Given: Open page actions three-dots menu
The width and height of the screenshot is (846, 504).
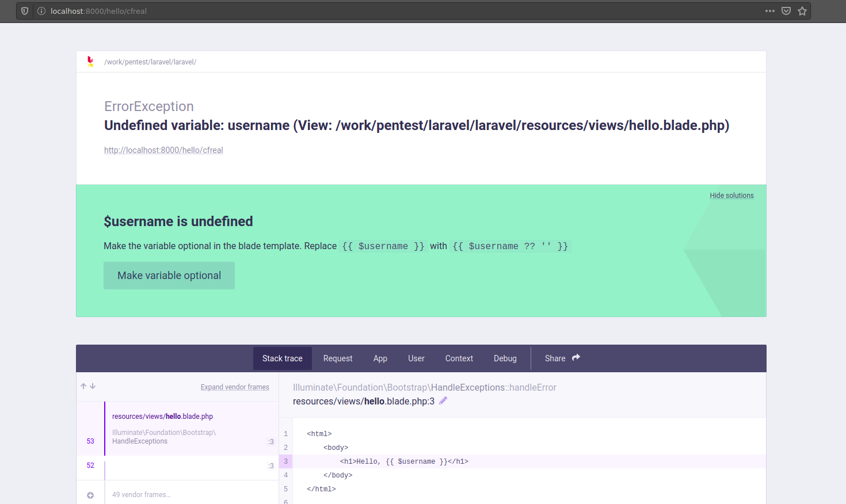Looking at the screenshot, I should click(x=770, y=11).
